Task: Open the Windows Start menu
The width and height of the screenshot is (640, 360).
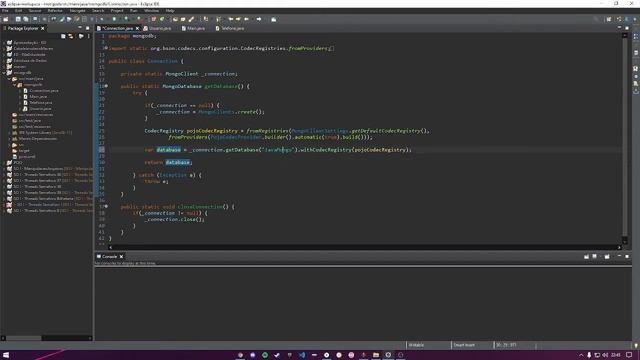Action: (x=6, y=355)
